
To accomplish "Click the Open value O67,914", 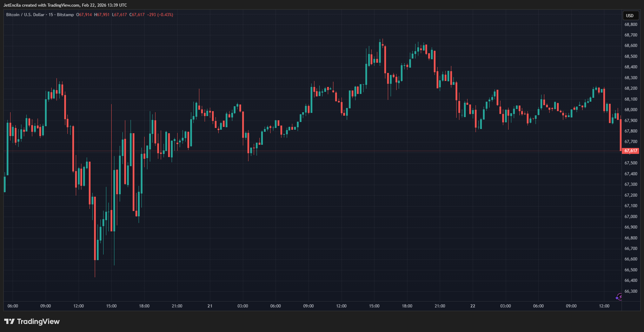I will click(84, 15).
